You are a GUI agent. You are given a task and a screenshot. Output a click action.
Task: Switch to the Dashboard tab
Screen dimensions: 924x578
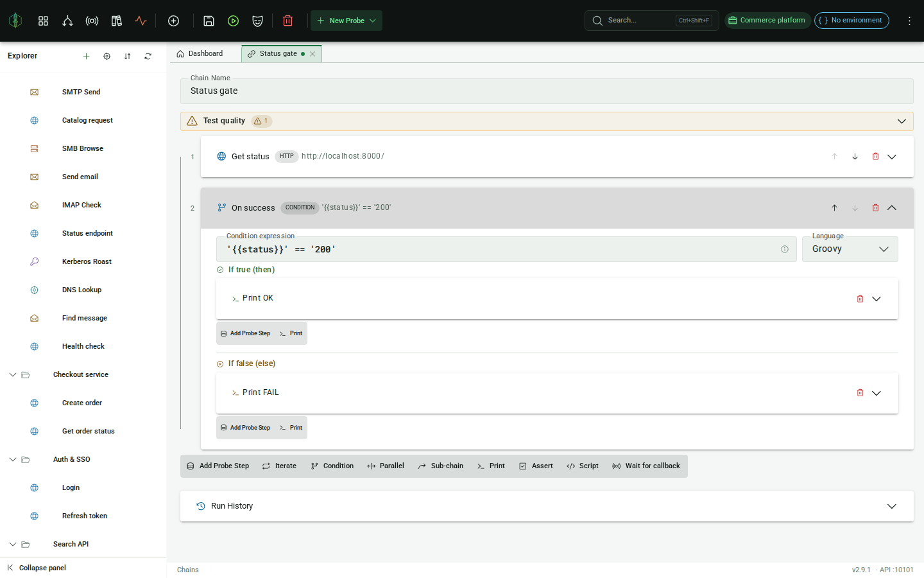[x=200, y=54]
